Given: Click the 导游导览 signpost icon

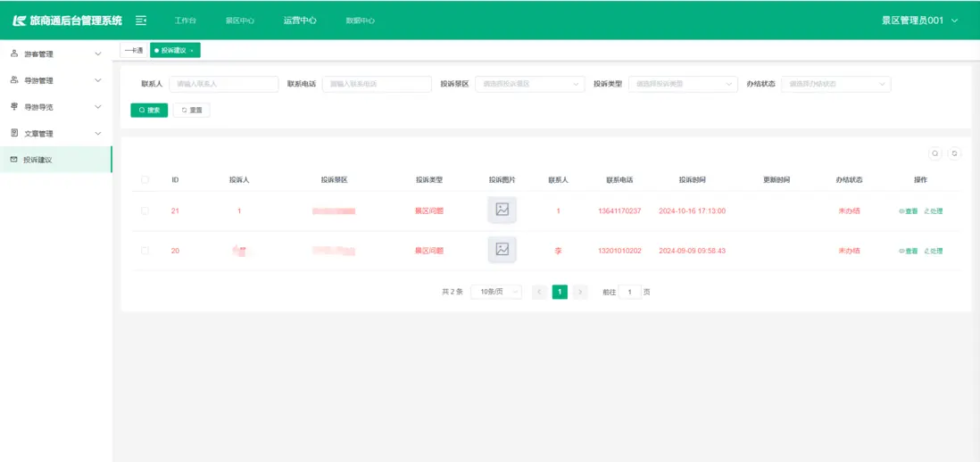Looking at the screenshot, I should tap(14, 107).
